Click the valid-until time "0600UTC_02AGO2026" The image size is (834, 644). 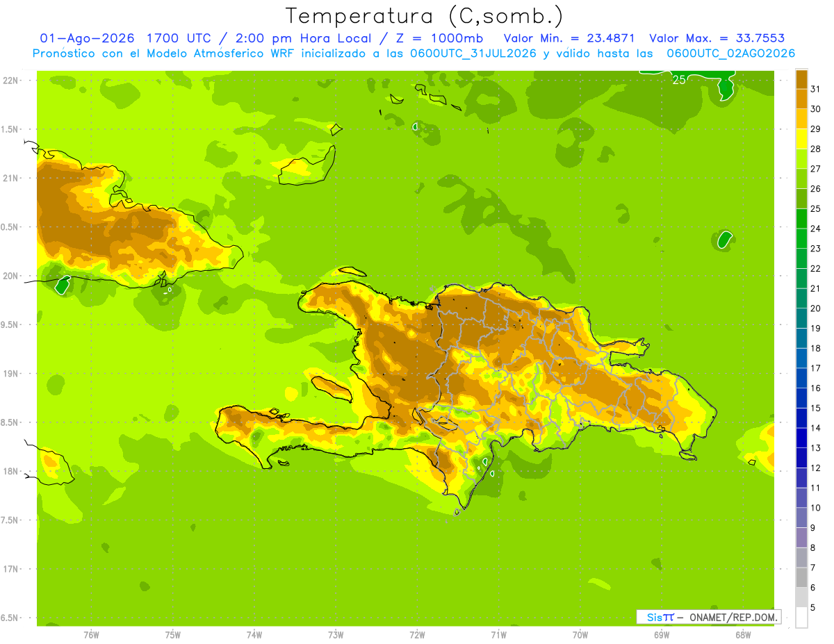[731, 53]
